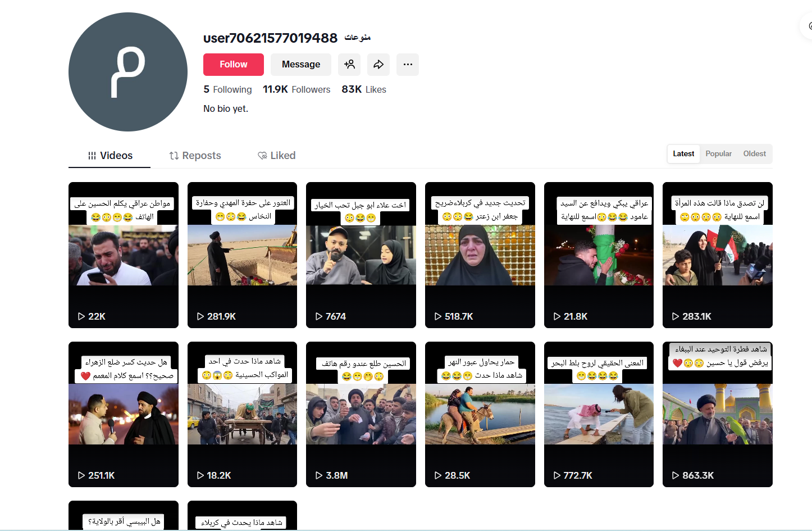Select the Videos tab
Viewport: 812px width, 531px height.
point(110,156)
